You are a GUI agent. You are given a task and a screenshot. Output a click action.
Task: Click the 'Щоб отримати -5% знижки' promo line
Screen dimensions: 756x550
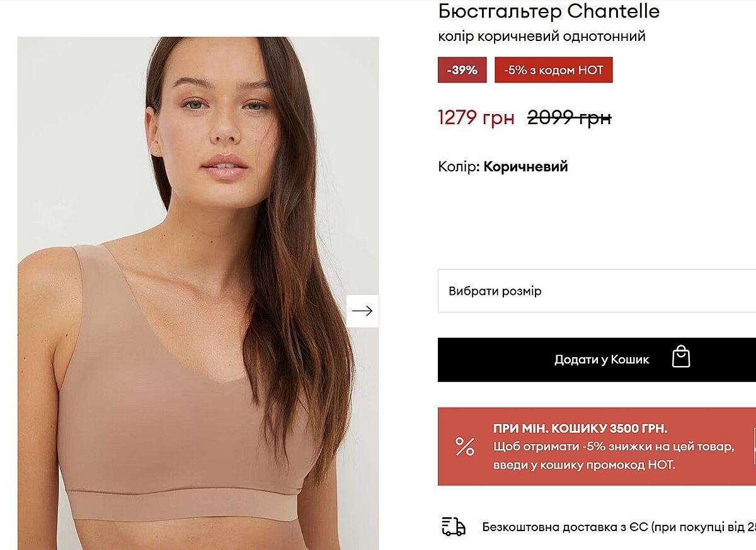614,447
